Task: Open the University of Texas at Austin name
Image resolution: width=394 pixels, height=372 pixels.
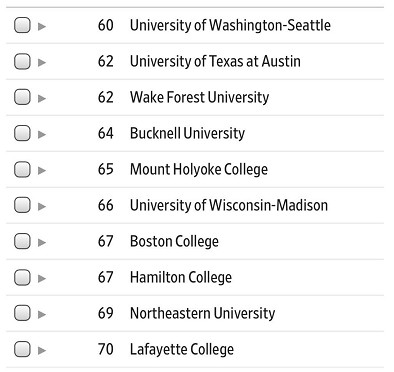Action: pyautogui.click(x=215, y=61)
